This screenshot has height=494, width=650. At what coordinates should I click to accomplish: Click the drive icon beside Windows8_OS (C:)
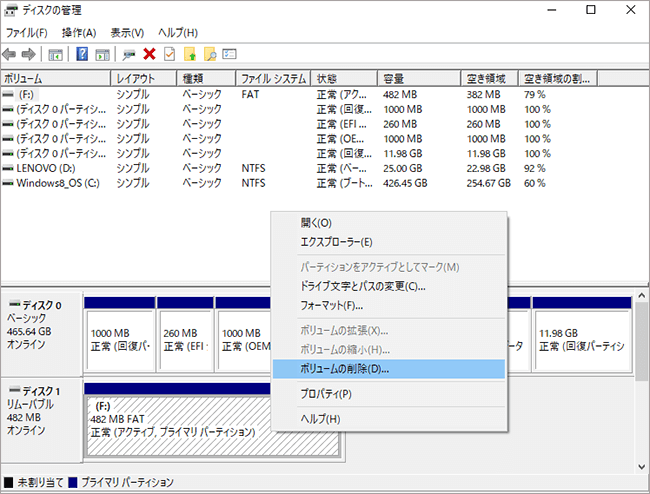point(7,183)
